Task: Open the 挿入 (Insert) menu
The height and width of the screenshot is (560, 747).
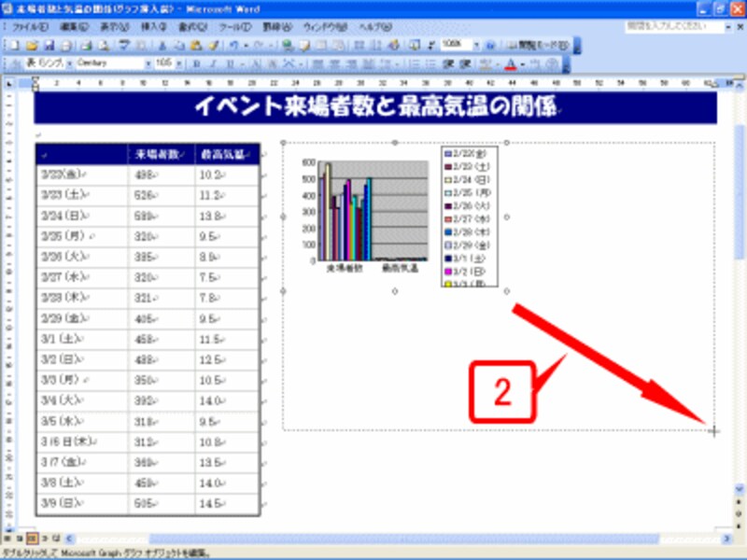Action: [149, 27]
